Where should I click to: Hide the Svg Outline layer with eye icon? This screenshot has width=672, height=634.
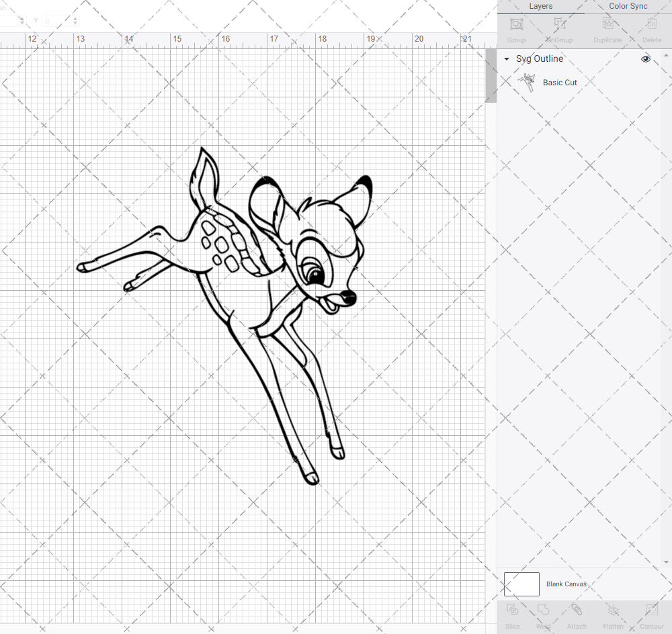coord(645,59)
